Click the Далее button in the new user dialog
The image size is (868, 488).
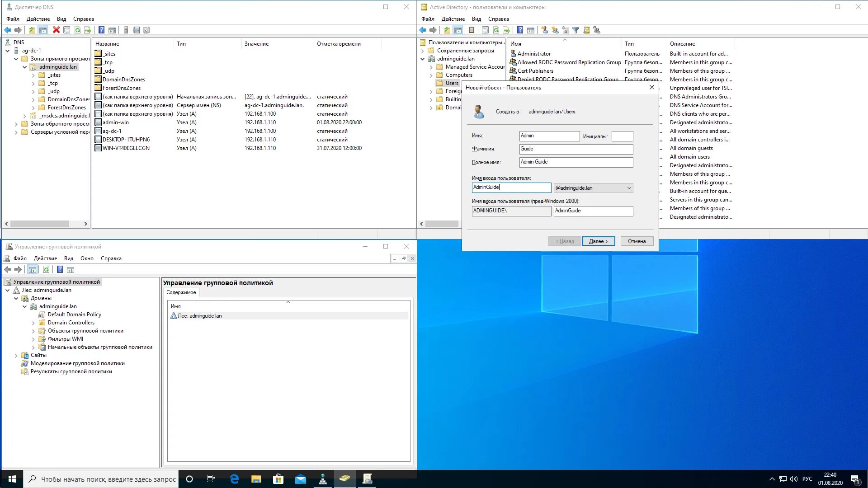coord(598,241)
